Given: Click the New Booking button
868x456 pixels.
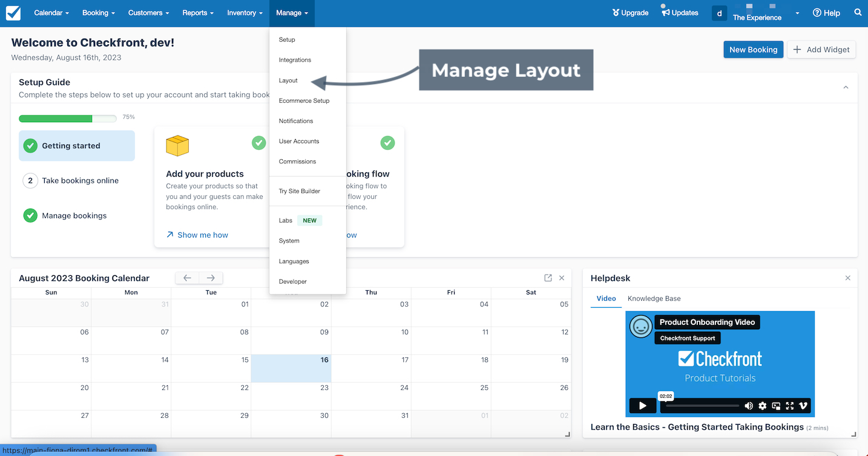Looking at the screenshot, I should point(753,50).
